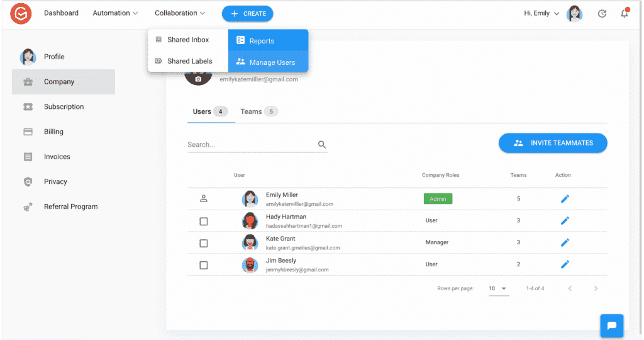The image size is (644, 340).
Task: Open Billing in the left sidebar
Action: pyautogui.click(x=53, y=132)
